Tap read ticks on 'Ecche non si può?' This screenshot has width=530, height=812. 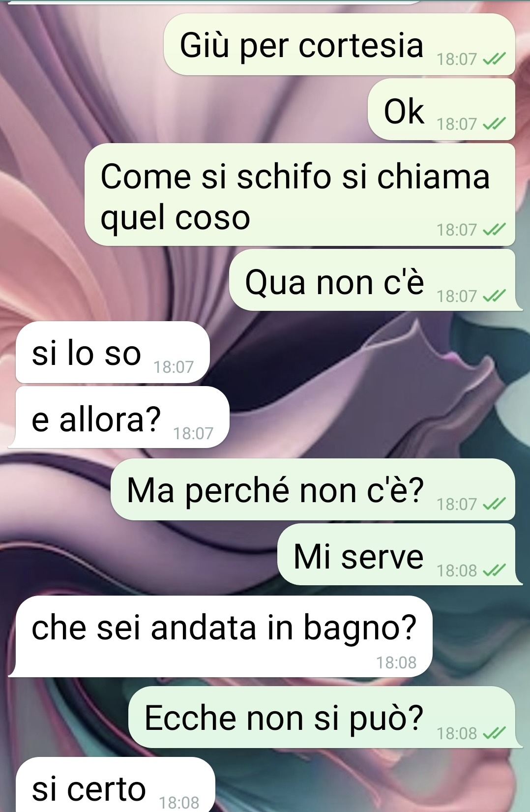tap(494, 734)
